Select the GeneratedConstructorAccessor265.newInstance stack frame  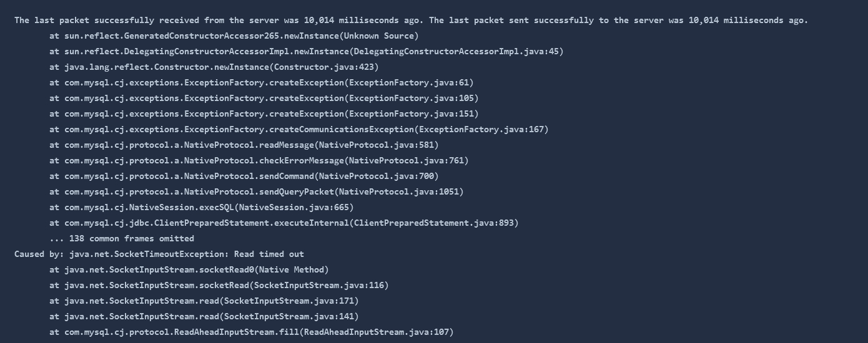[x=234, y=36]
